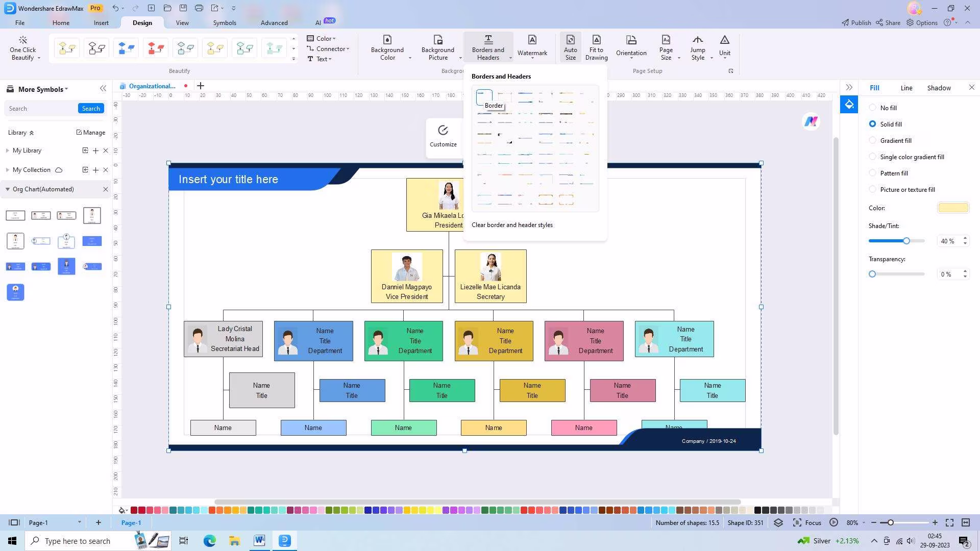Open Microsoft Edge from the taskbar
980x551 pixels.
click(x=209, y=541)
